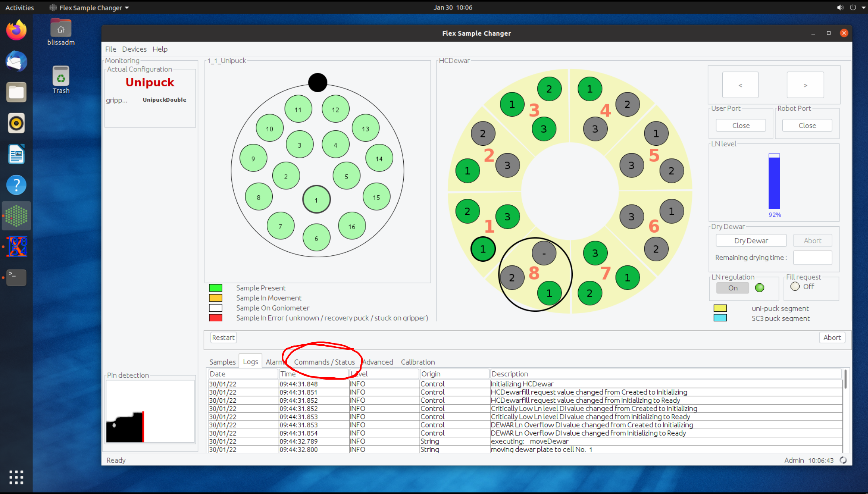Toggle the LN regulation On button
Image resolution: width=868 pixels, height=494 pixels.
733,288
